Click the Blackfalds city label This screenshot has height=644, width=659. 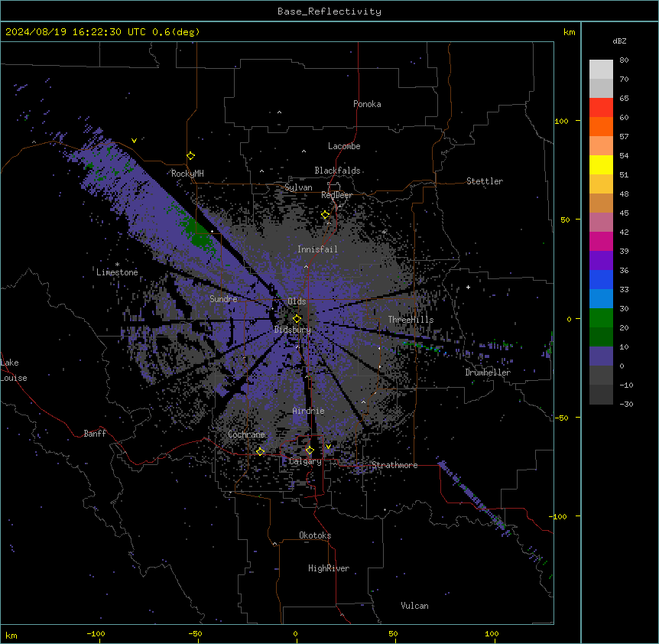coord(337,171)
